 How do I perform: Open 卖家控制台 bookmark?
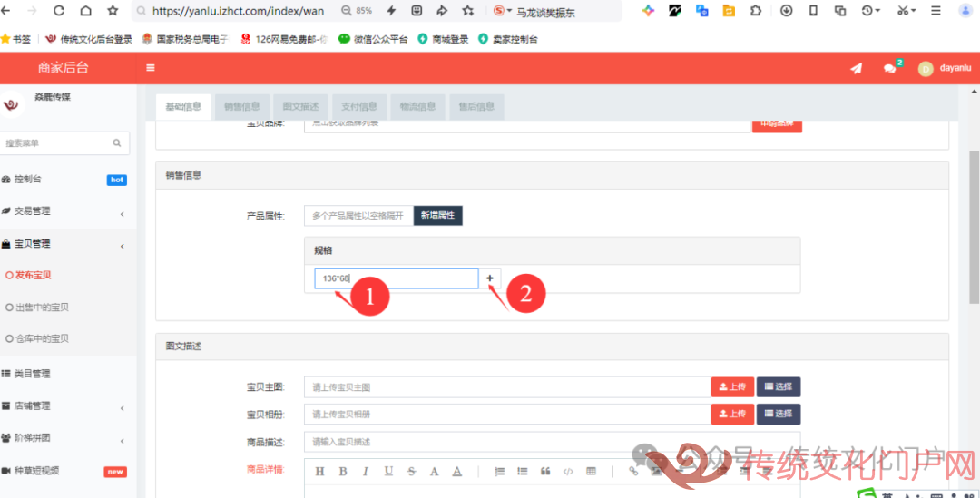(508, 39)
